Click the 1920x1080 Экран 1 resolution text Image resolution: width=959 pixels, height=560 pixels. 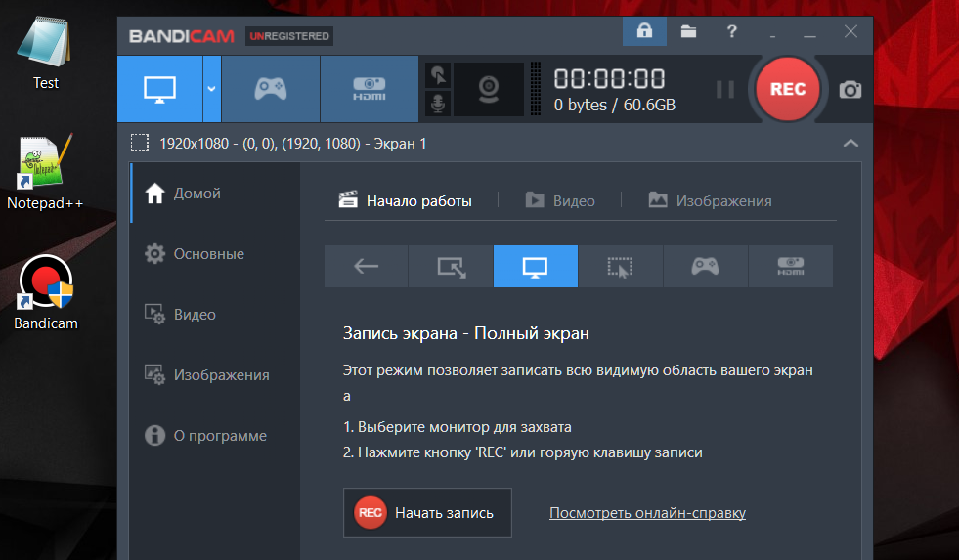[x=293, y=144]
